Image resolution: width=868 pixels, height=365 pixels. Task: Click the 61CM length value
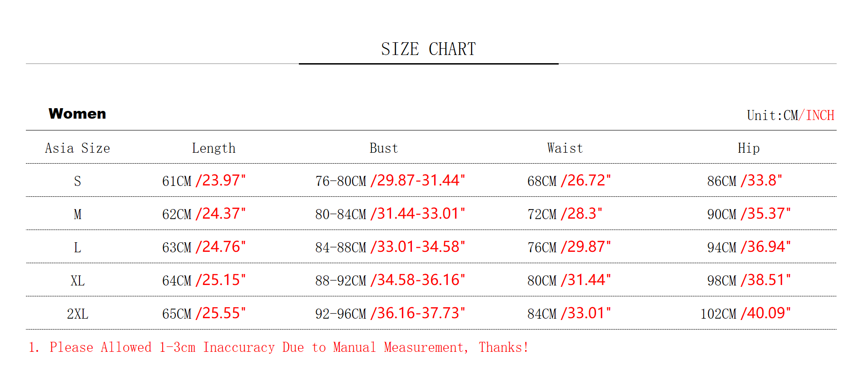click(177, 181)
